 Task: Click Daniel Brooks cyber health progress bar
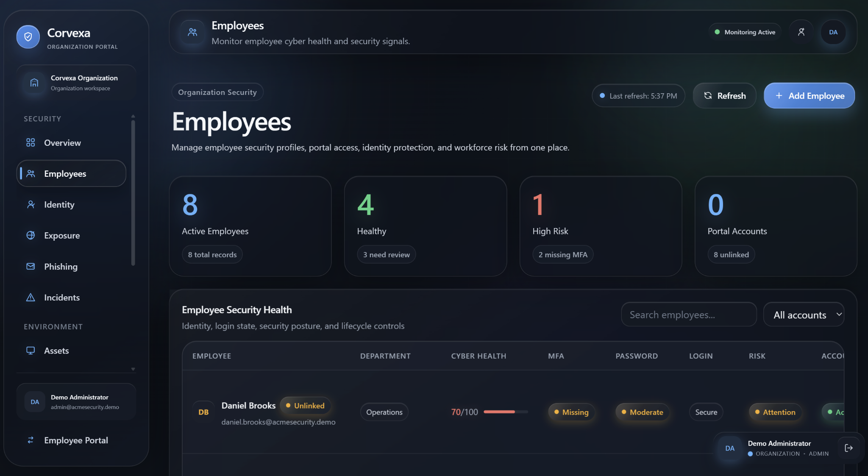point(506,412)
